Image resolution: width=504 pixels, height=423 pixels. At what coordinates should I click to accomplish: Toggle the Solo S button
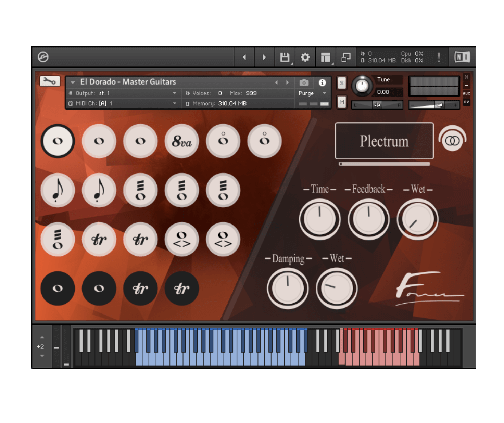tap(341, 83)
